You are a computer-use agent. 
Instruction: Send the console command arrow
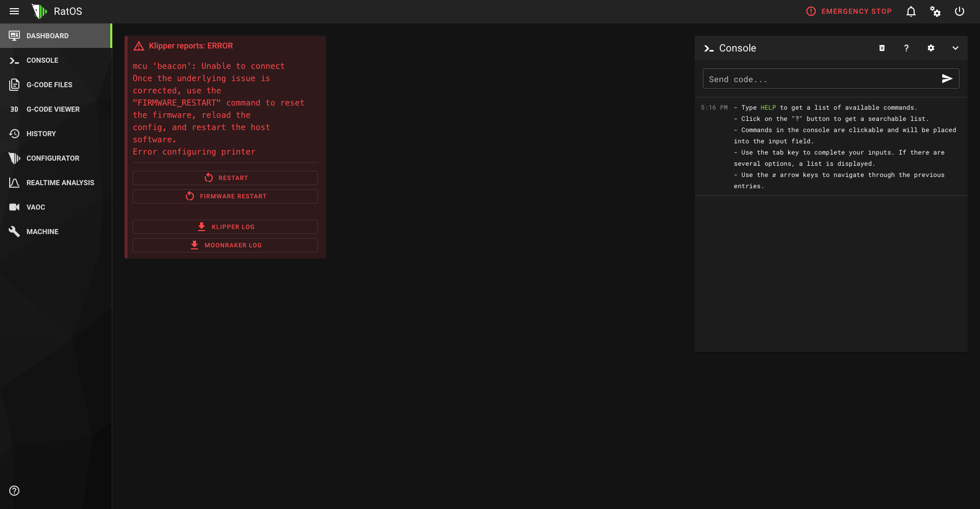pos(947,79)
